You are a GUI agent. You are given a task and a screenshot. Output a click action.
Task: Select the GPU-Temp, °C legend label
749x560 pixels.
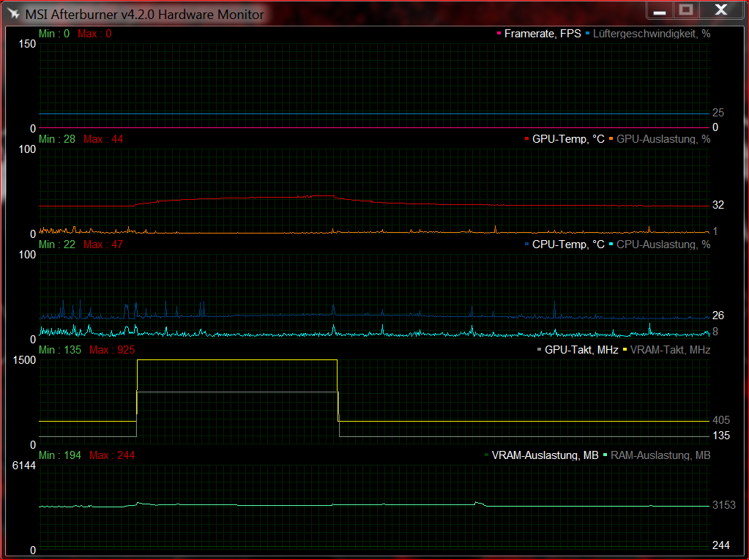(568, 139)
